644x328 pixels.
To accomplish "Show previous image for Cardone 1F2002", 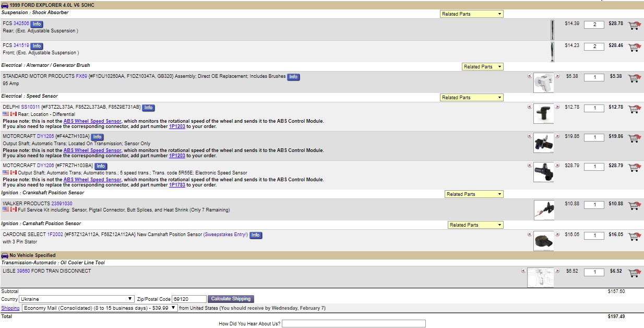I will 530,235.
